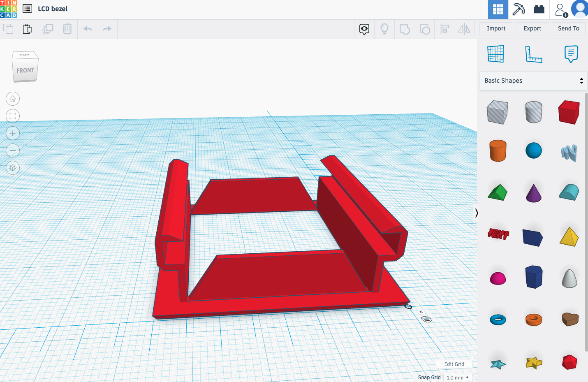Zoom in with the plus icon
588x382 pixels.
pos(13,133)
